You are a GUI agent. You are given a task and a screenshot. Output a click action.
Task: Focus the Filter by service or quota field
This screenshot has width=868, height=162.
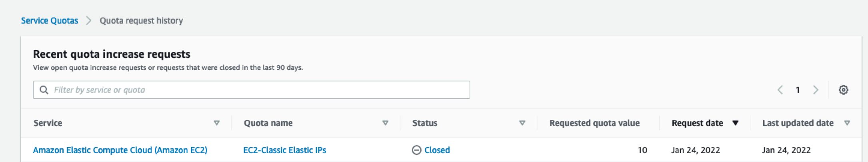[x=256, y=90]
